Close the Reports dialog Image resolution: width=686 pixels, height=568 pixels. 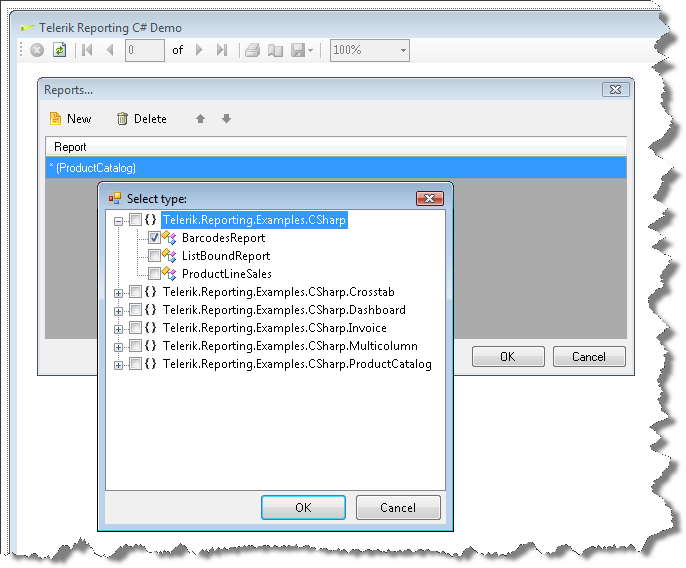click(616, 89)
